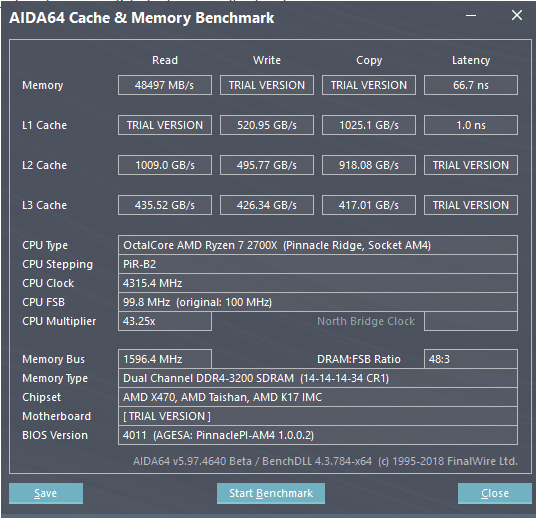Click the BIOS Version 4011 field

[x=318, y=435]
